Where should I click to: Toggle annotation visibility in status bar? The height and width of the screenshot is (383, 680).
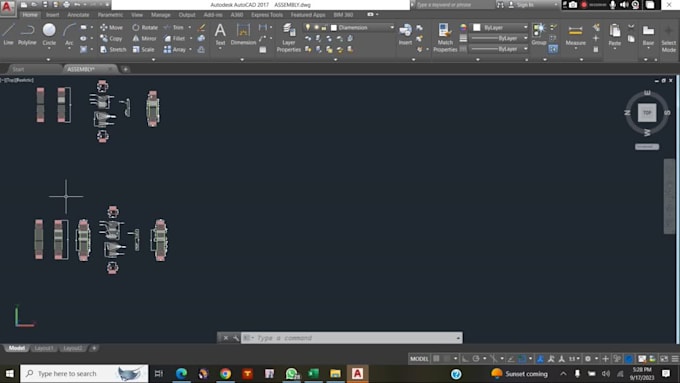coord(540,359)
